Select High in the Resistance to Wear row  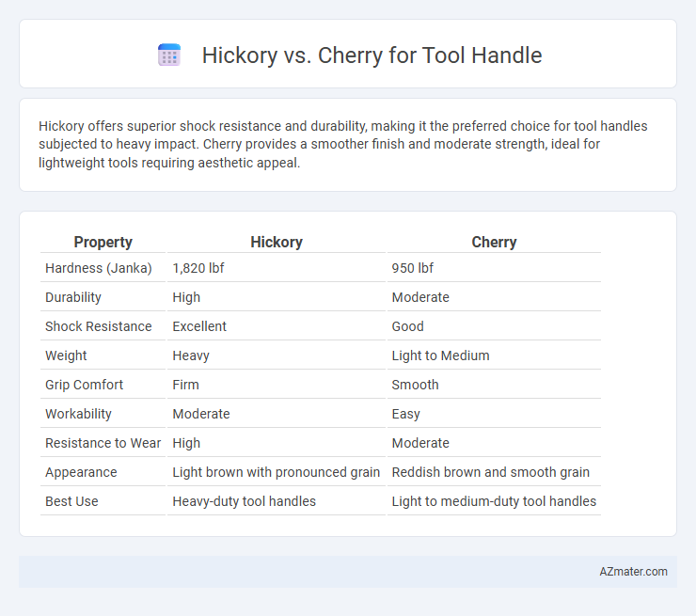pyautogui.click(x=277, y=443)
